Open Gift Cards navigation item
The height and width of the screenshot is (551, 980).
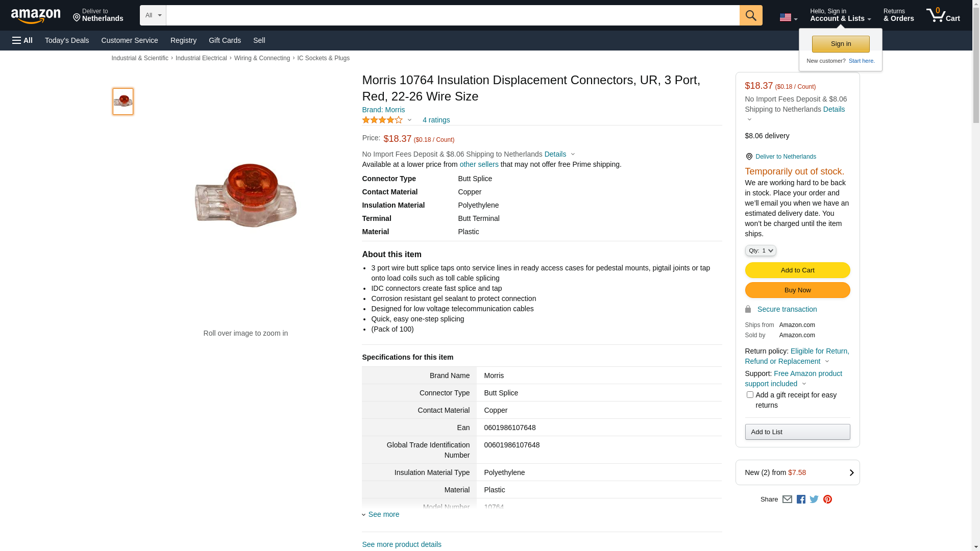coord(225,40)
